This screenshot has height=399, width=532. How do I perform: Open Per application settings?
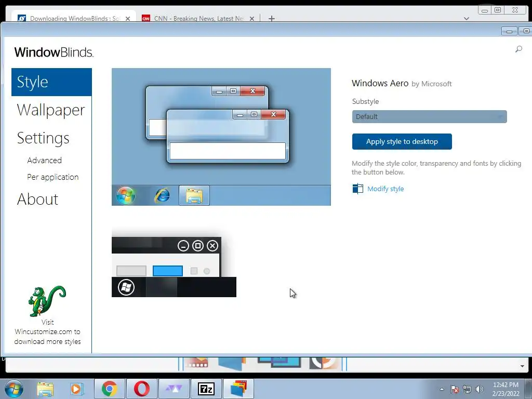(53, 177)
